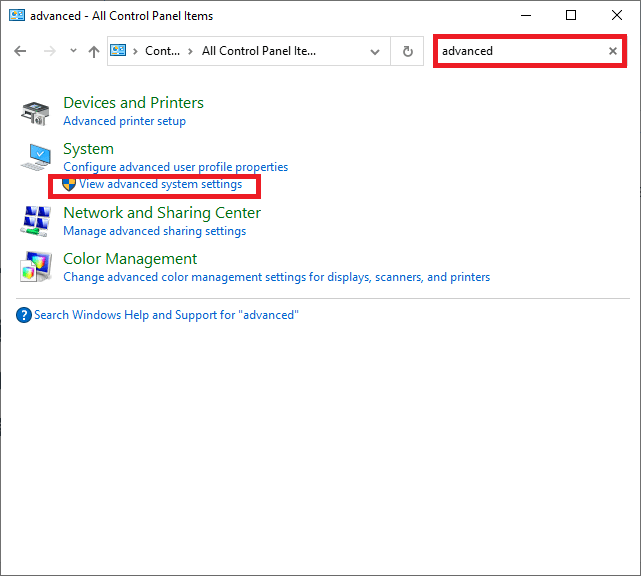Expand the chevron after 'Cont...' breadcrumb
641x576 pixels.
190,51
